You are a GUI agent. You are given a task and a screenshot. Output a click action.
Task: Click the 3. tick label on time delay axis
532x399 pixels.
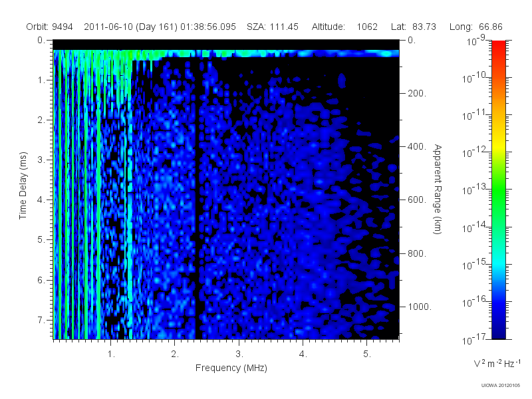[x=41, y=160]
